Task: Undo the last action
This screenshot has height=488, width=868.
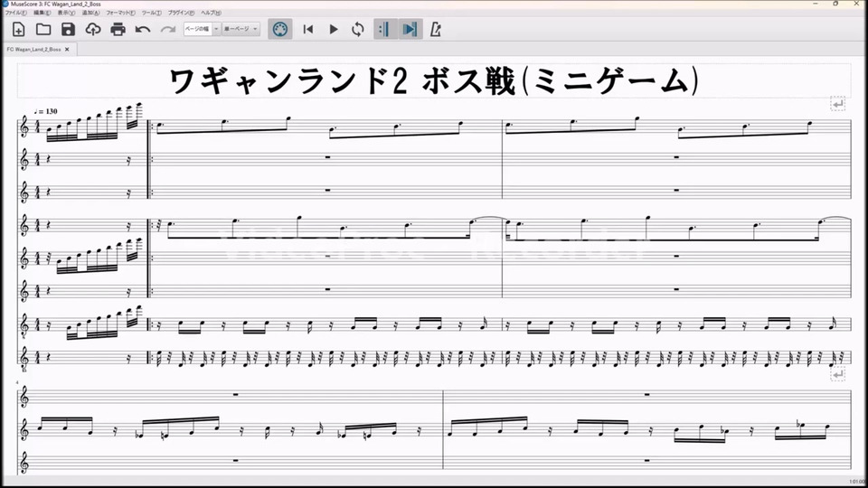Action: (x=143, y=29)
